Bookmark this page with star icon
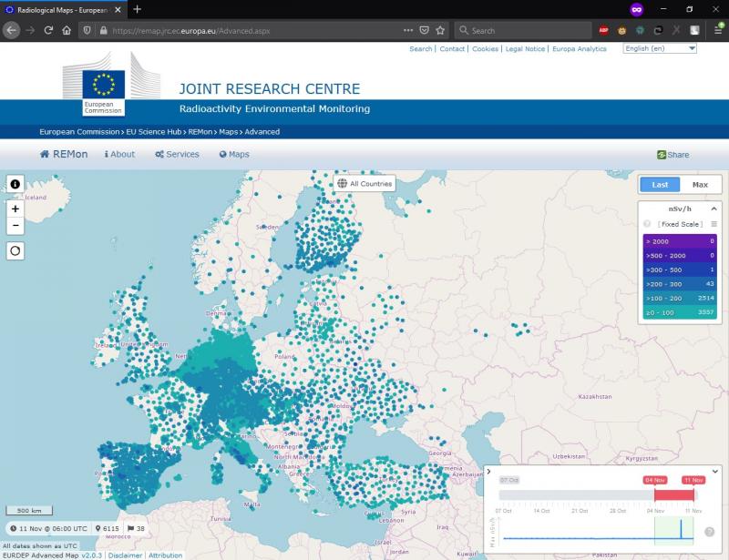729x560 pixels. tap(440, 30)
